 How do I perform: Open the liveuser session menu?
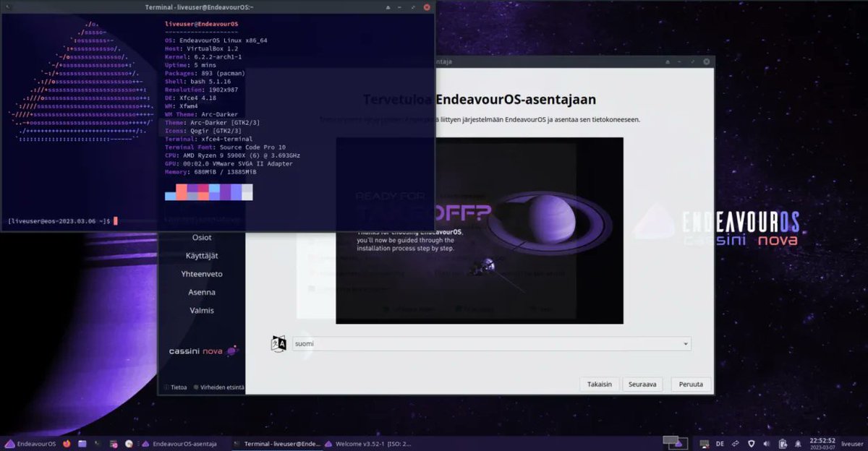(852, 444)
